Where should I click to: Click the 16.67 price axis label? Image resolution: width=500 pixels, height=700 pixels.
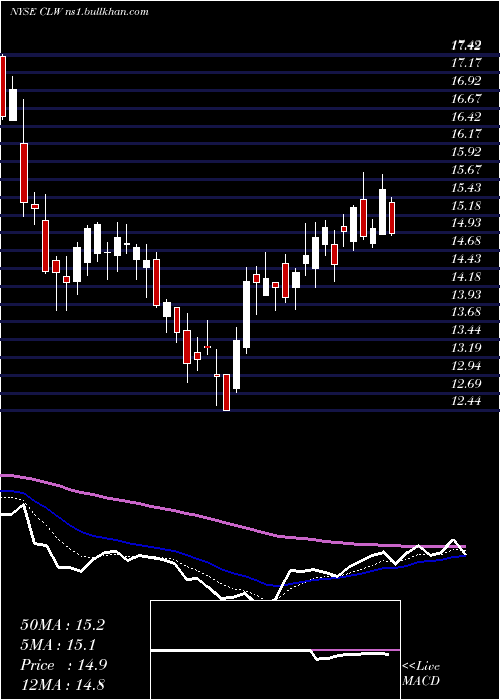click(x=466, y=99)
